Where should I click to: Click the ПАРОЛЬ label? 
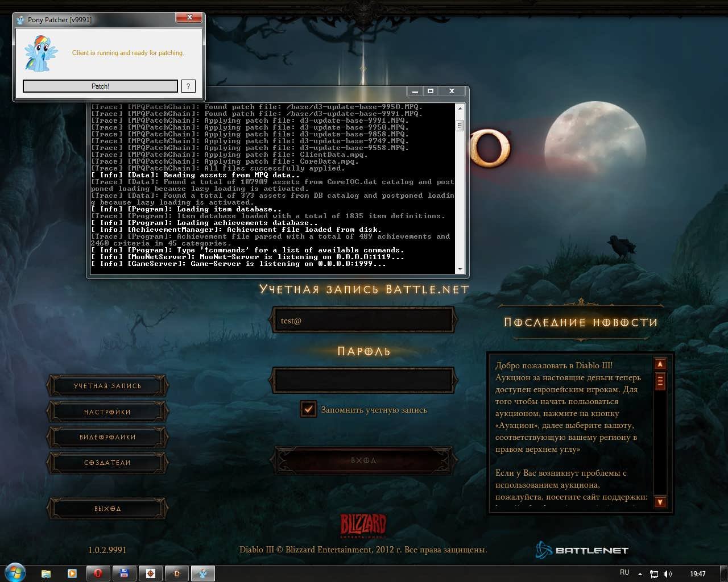[364, 351]
